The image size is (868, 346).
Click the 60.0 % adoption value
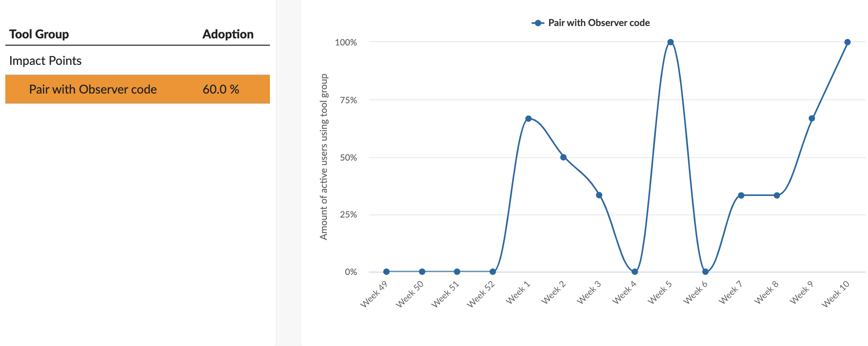coord(221,89)
